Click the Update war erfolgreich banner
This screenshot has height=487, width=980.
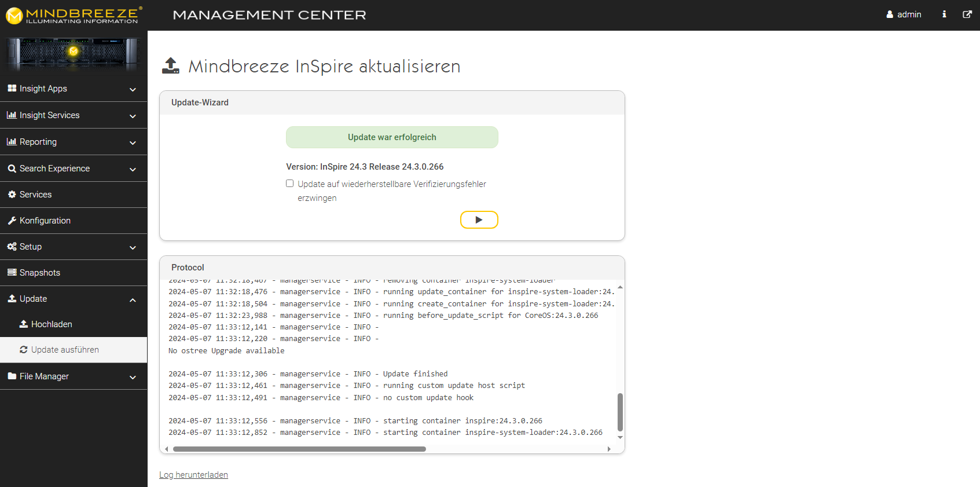tap(392, 137)
